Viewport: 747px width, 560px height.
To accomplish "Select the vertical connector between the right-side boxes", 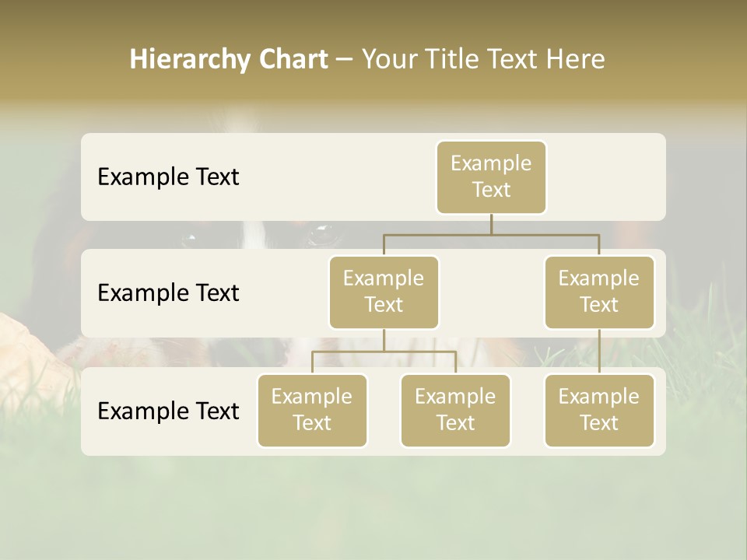I will pos(599,352).
